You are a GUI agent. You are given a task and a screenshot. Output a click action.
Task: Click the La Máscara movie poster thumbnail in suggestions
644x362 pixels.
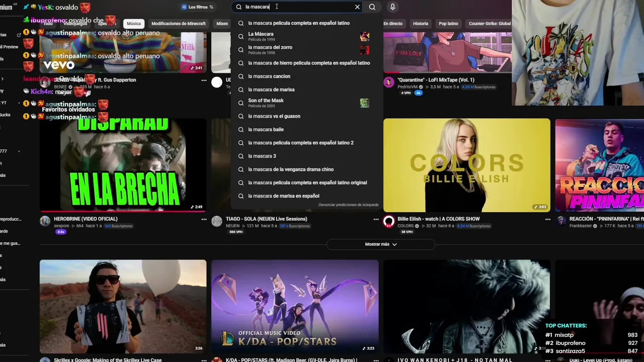click(364, 36)
